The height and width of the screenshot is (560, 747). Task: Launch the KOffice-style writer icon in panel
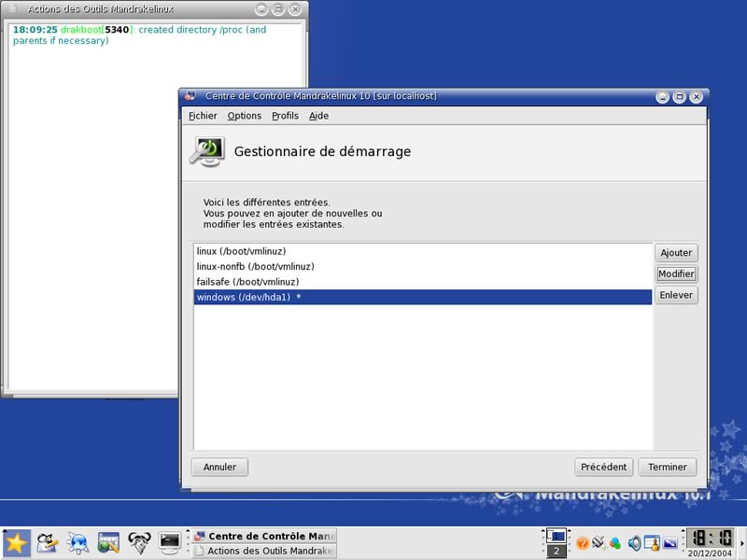click(x=48, y=543)
